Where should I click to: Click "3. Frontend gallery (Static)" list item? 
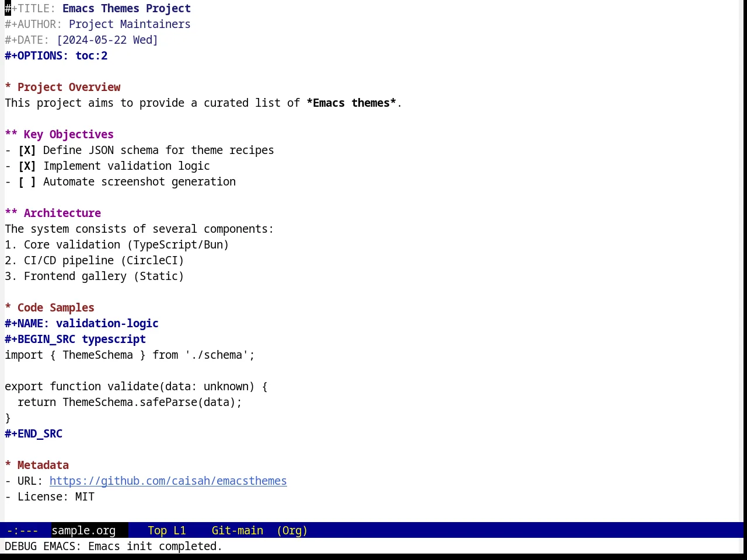[95, 276]
